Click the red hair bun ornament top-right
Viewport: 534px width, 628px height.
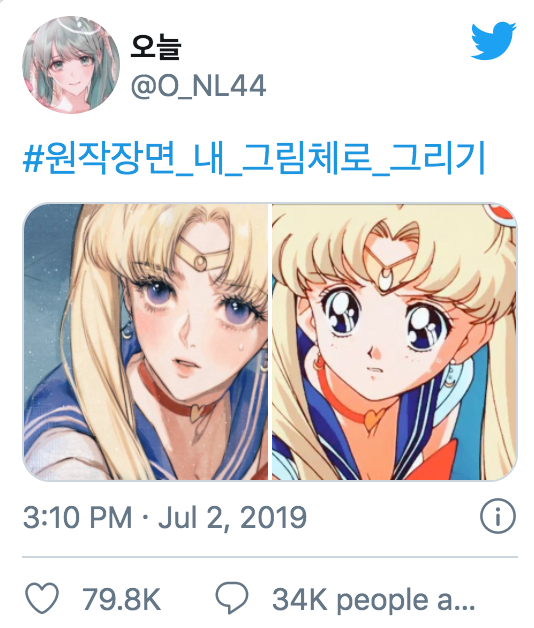(x=501, y=213)
